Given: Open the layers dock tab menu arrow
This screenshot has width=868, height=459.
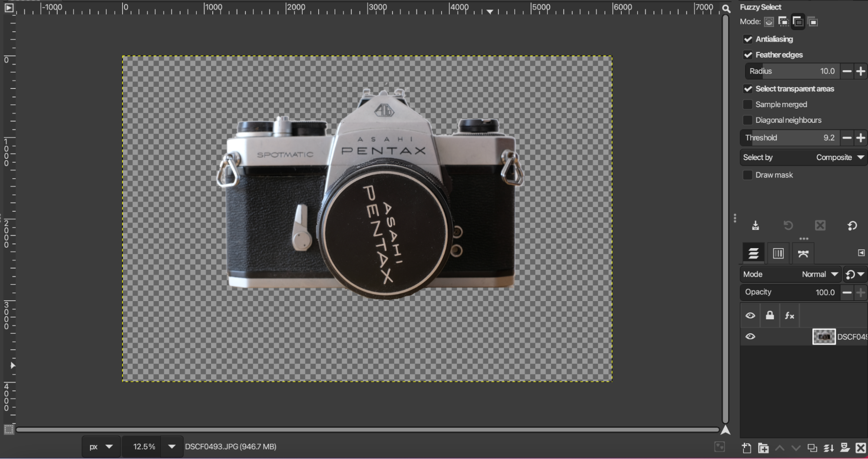Looking at the screenshot, I should pos(861,253).
